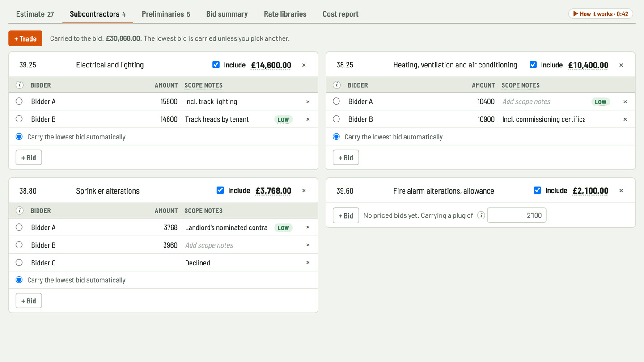The width and height of the screenshot is (644, 362).
Task: Click the £14,600.00 Electrical carried total
Action: pyautogui.click(x=271, y=65)
